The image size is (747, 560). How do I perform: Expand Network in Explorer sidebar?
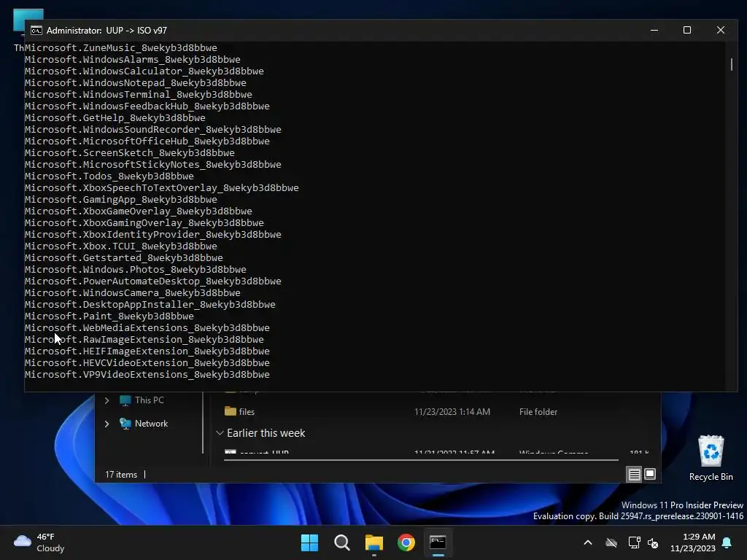tap(107, 424)
